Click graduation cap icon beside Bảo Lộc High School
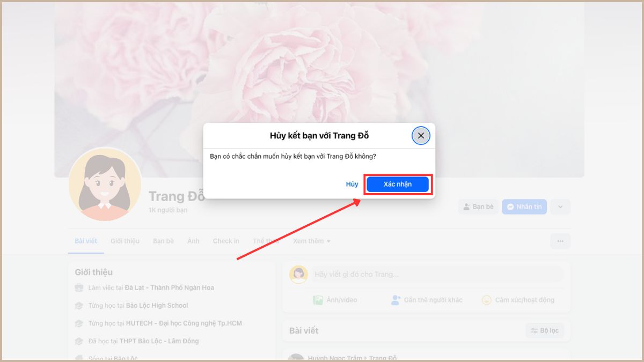The image size is (644, 362). 79,306
